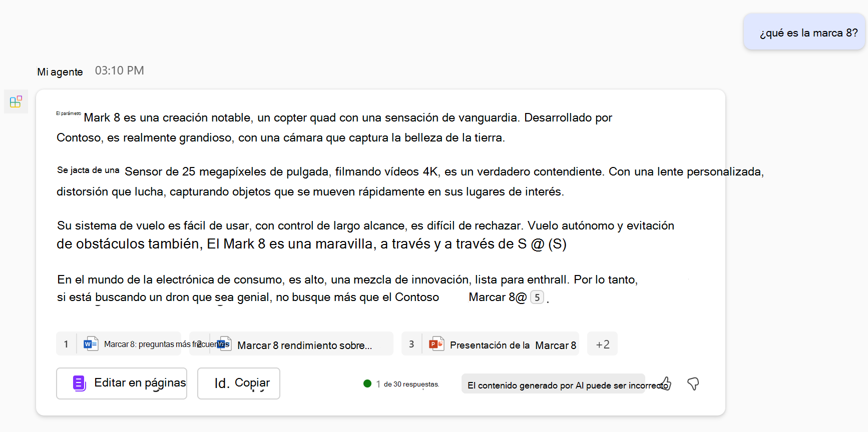Screen dimensions: 868x432
Task: Click the paragraph starting En el mundo de la electrónica
Action: click(x=347, y=288)
